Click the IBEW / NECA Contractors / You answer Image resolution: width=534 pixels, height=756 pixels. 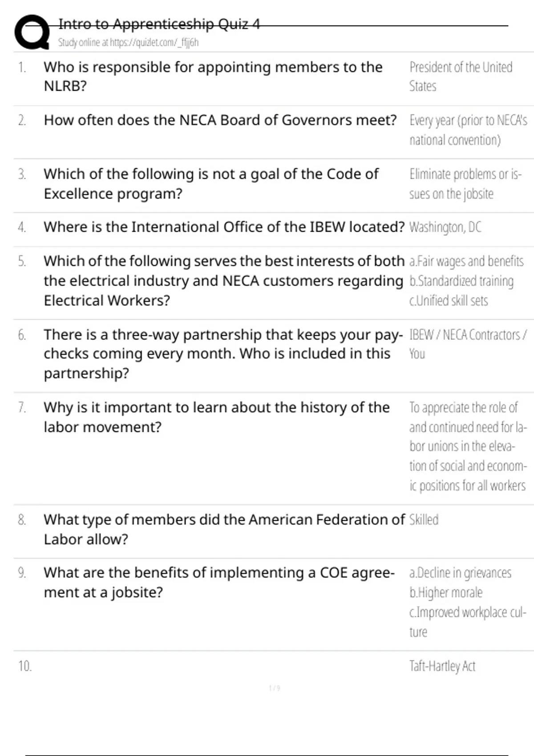pyautogui.click(x=467, y=344)
